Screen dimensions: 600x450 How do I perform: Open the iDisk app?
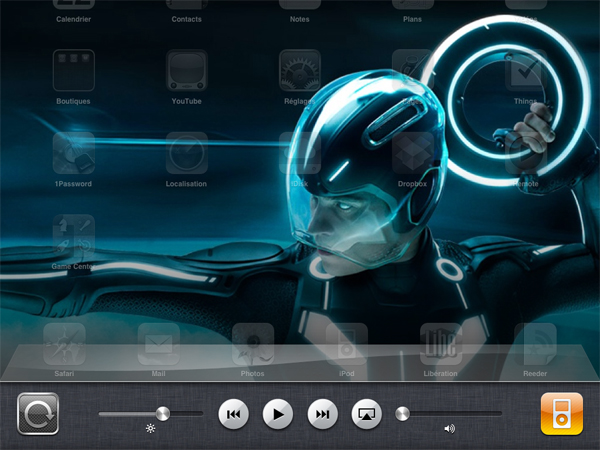[300, 153]
